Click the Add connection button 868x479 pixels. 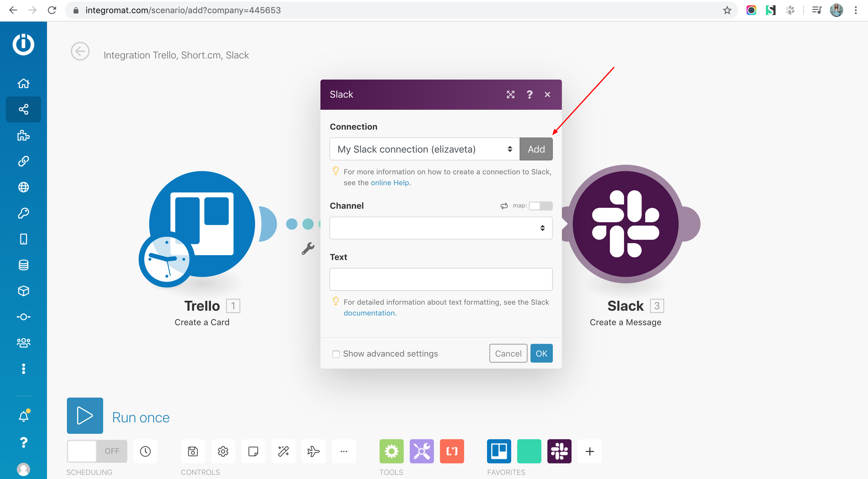pos(536,149)
